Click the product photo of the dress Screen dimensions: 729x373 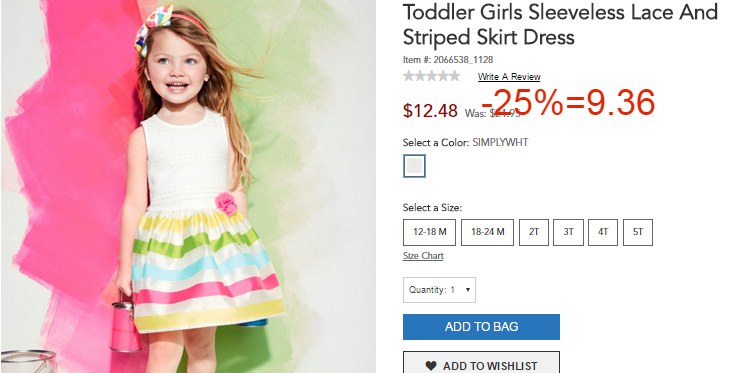click(188, 186)
